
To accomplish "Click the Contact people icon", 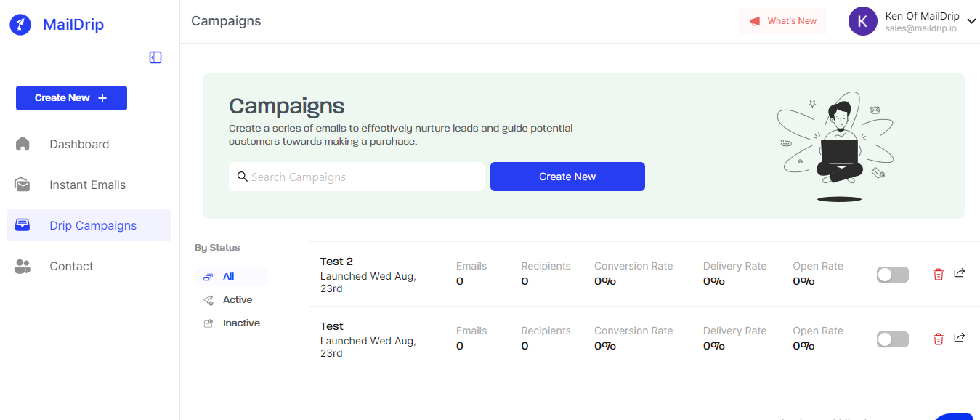I will click(x=23, y=266).
